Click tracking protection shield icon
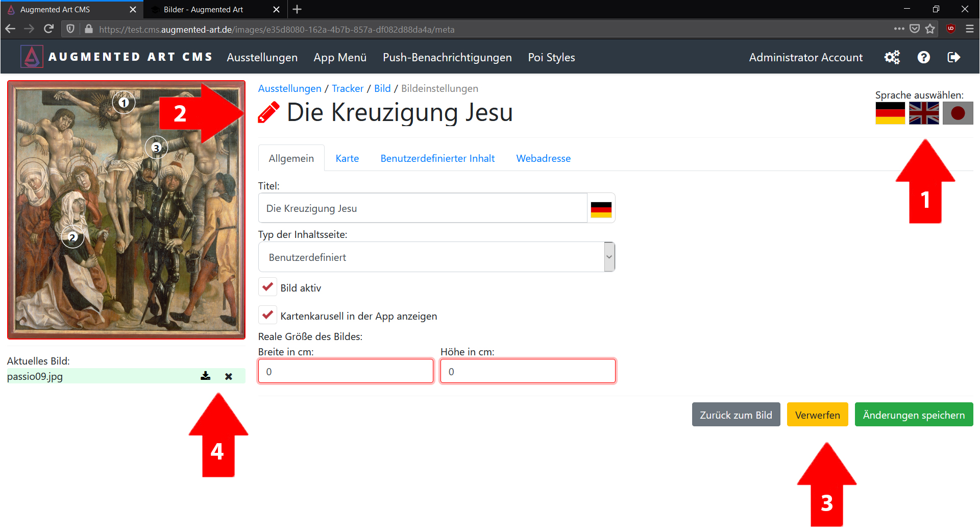This screenshot has width=980, height=532. tap(70, 29)
